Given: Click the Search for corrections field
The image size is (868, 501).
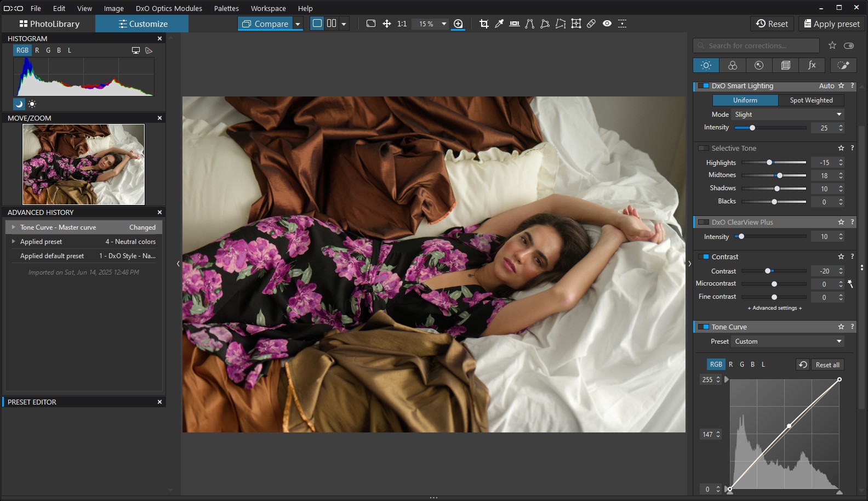Looking at the screenshot, I should 756,45.
